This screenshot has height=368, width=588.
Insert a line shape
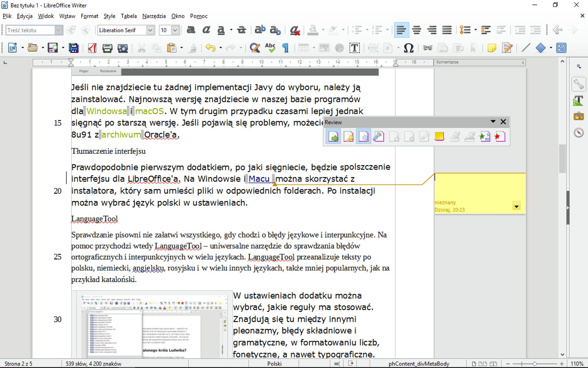[x=526, y=48]
